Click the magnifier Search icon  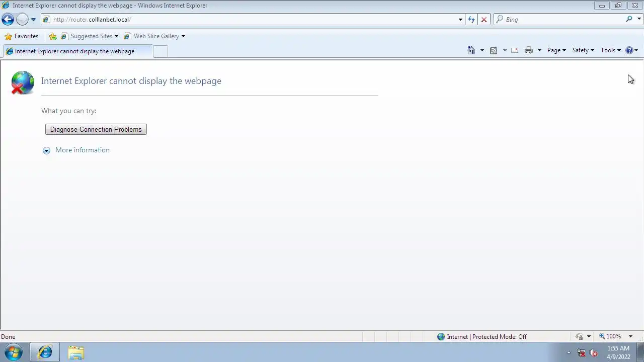629,19
